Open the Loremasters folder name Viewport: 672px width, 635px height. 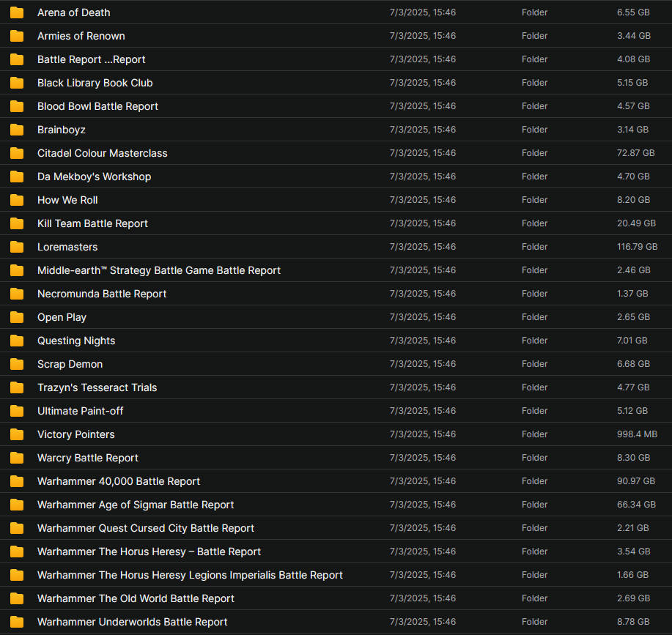pos(67,247)
